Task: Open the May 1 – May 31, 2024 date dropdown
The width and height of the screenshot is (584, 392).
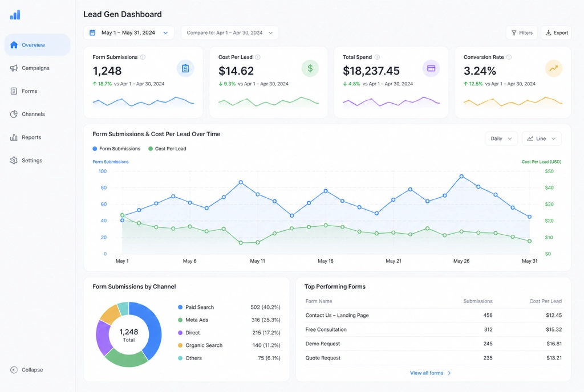Action: click(x=129, y=32)
